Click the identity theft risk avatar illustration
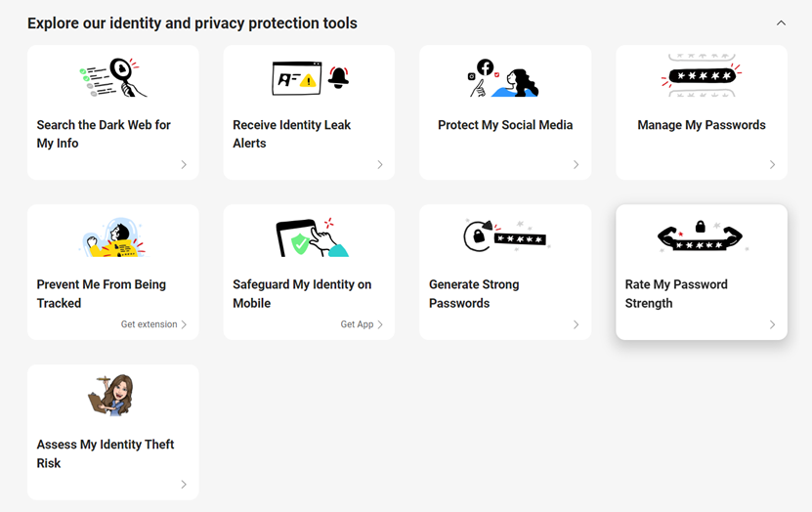The height and width of the screenshot is (512, 812). [113, 396]
